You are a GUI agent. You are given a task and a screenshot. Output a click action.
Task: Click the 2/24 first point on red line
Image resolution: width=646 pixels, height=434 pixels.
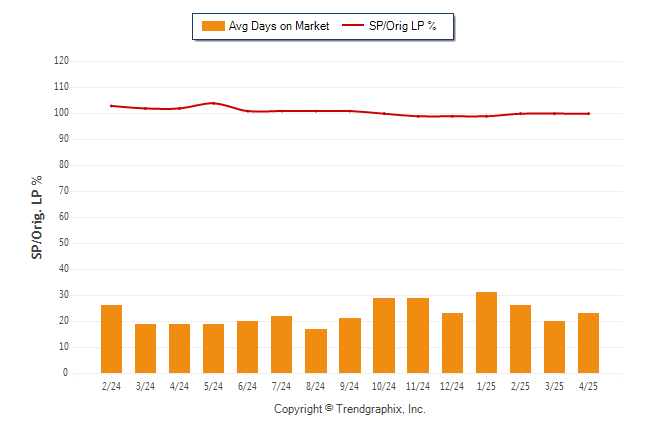pos(111,106)
